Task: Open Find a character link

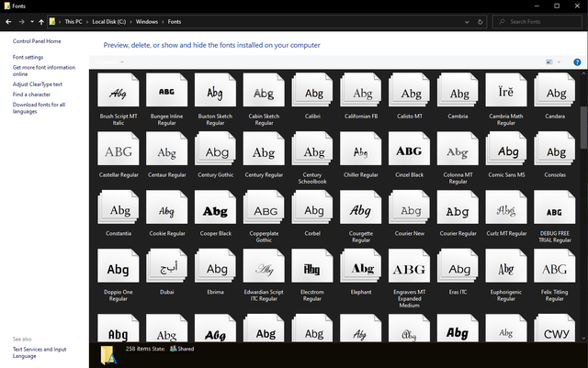Action: [x=31, y=95]
